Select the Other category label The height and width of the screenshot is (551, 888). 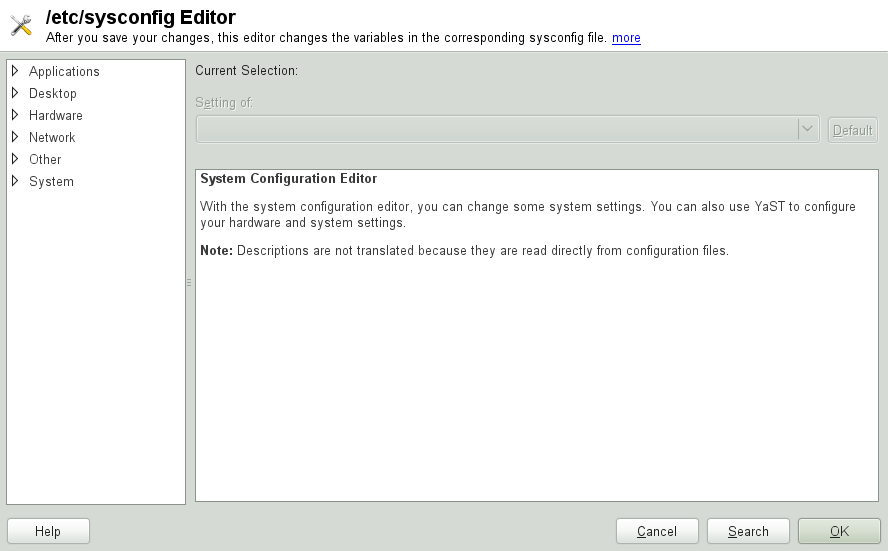pyautogui.click(x=45, y=160)
